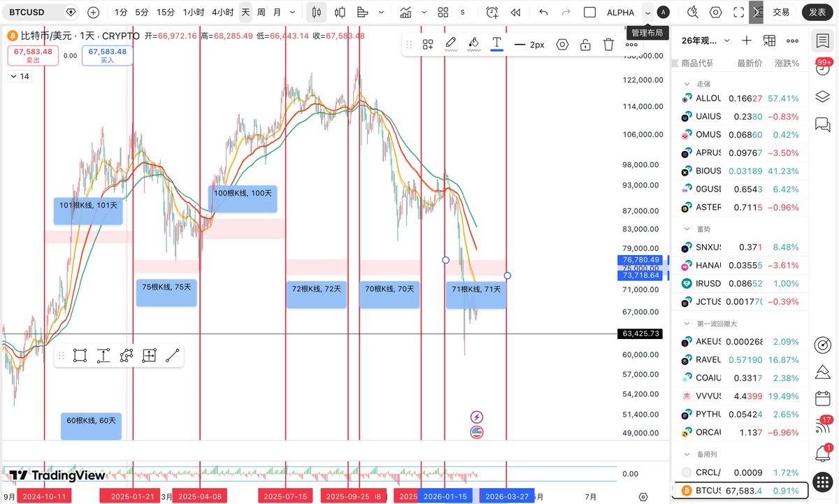Open quick search lightning magnifier icon

693,13
